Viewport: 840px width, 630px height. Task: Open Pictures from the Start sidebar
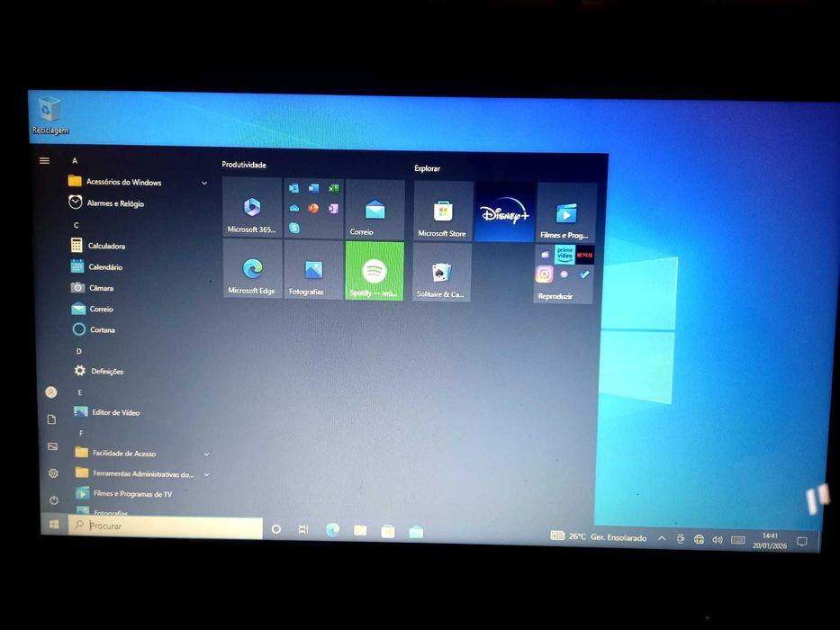pos(52,446)
